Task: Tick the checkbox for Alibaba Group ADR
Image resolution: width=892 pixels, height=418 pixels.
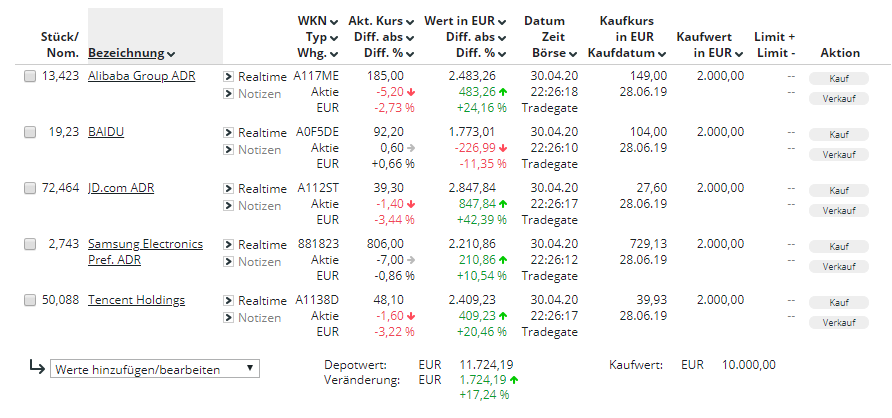Action: (30, 76)
